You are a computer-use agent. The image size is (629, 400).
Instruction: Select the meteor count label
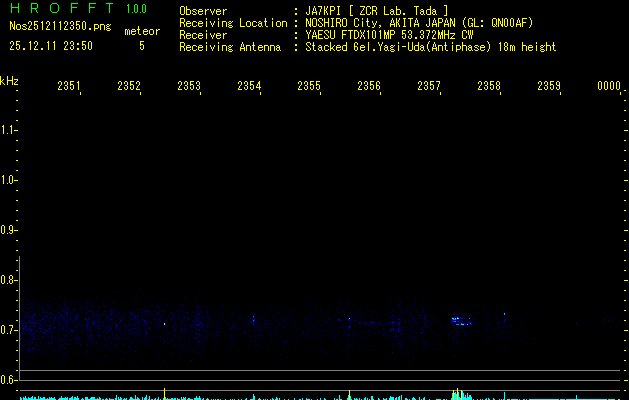click(x=141, y=31)
